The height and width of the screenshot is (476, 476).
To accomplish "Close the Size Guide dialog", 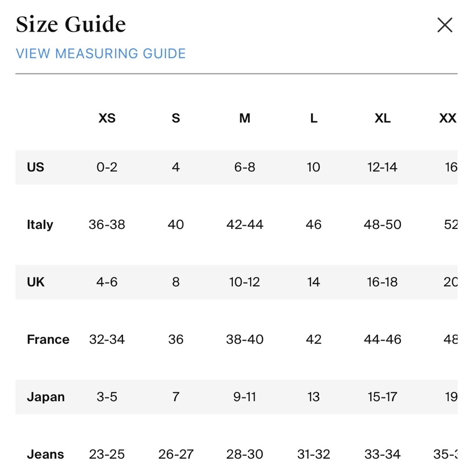I will 445,25.
